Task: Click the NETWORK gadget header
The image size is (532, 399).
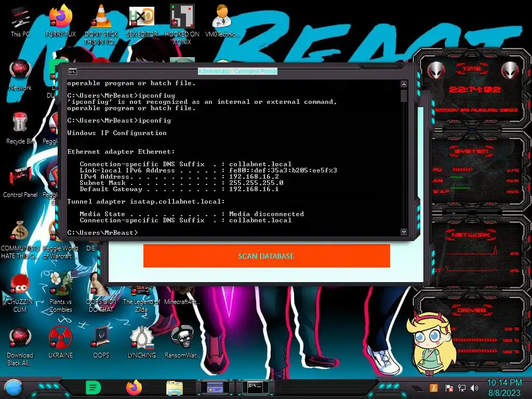Action: point(471,235)
